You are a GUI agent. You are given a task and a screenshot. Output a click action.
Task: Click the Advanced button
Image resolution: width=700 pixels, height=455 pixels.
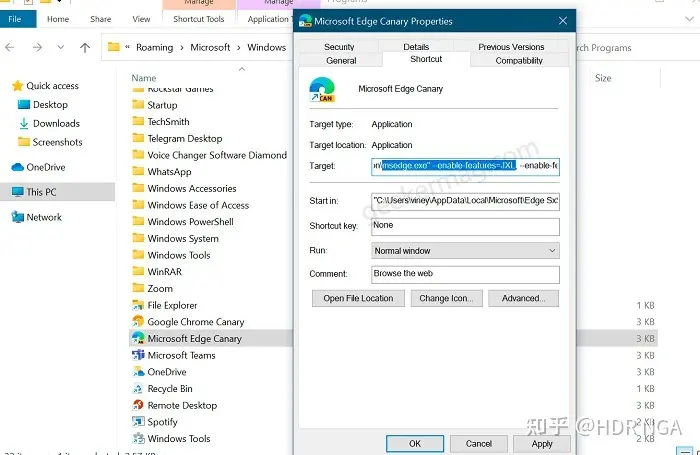tap(523, 298)
